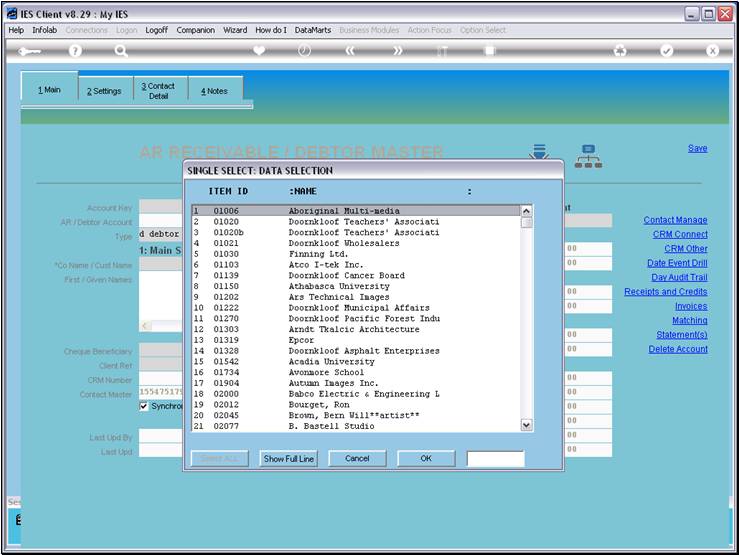Click scroll down arrow in selection list
739x555 pixels.
(526, 425)
